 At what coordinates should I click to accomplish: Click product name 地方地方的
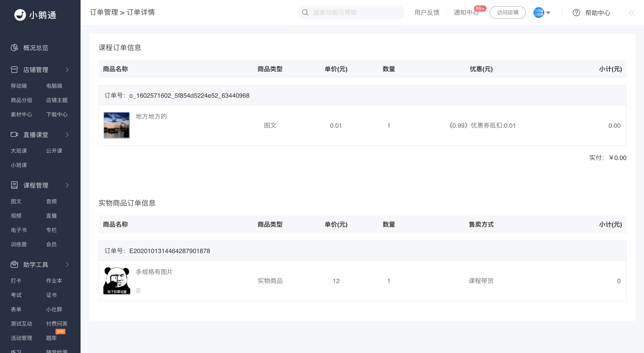coord(151,116)
